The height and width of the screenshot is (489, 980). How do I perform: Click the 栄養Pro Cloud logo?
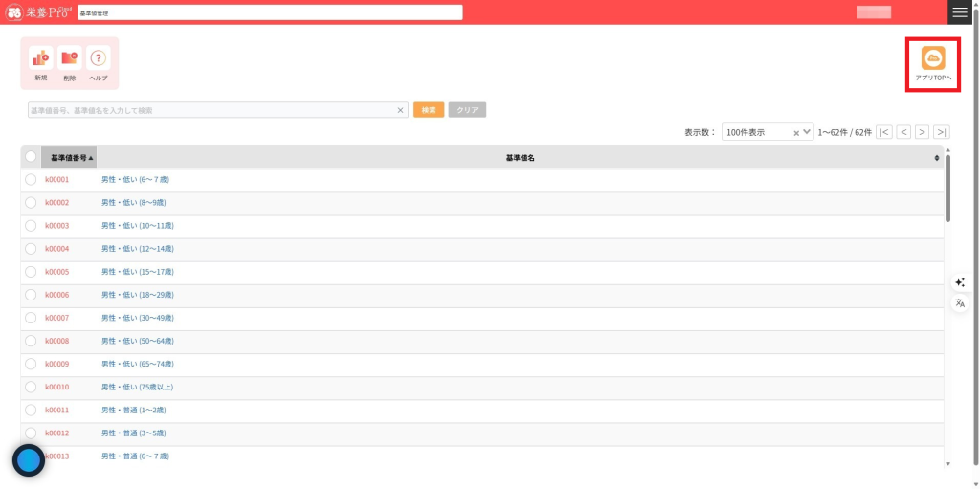[x=38, y=11]
